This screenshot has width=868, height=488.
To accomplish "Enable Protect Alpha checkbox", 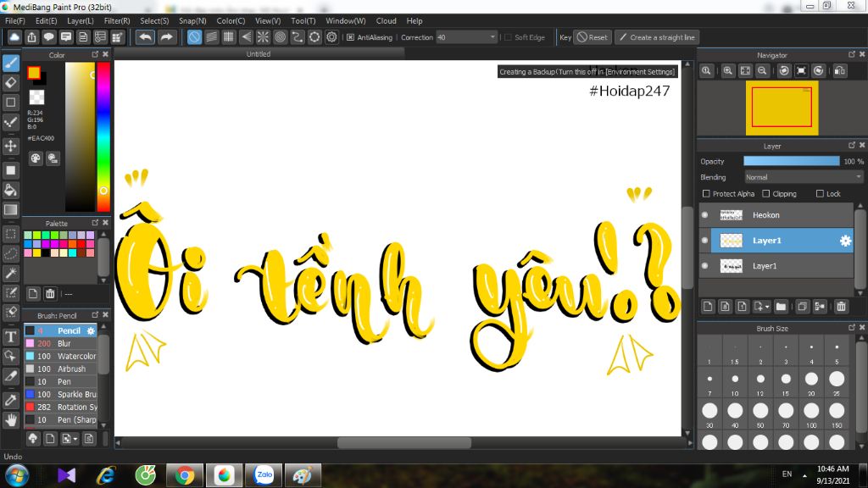I will [x=706, y=194].
